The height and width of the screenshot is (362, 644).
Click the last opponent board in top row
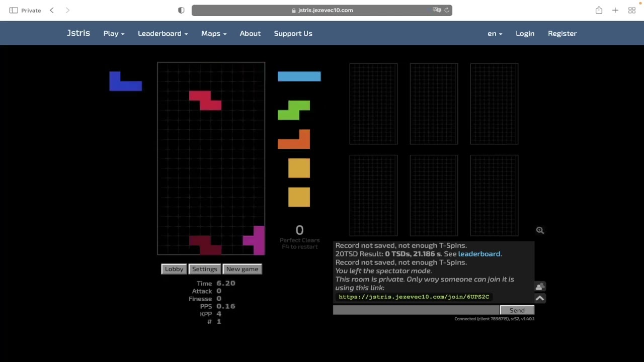[494, 104]
